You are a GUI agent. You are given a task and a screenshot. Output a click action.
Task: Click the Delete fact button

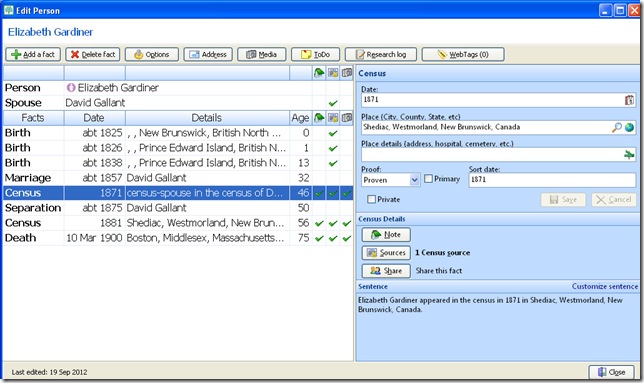[92, 54]
